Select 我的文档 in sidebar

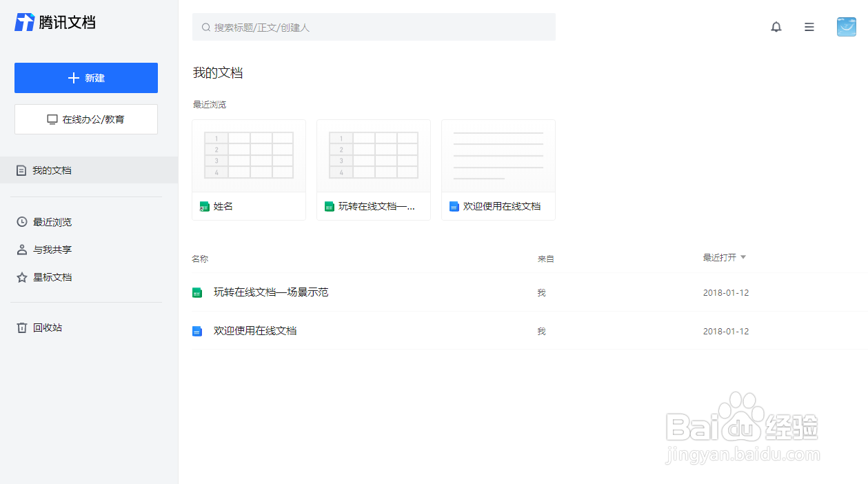[x=89, y=170]
